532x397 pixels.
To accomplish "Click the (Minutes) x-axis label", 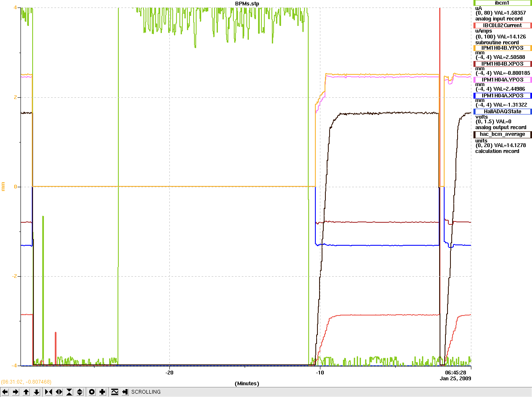I will coord(247,383).
